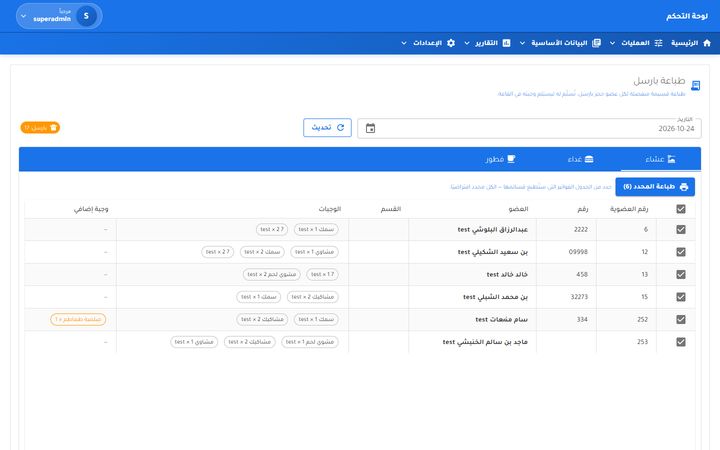The height and width of the screenshot is (450, 720).
Task: Open the calendar date picker icon
Action: click(371, 128)
